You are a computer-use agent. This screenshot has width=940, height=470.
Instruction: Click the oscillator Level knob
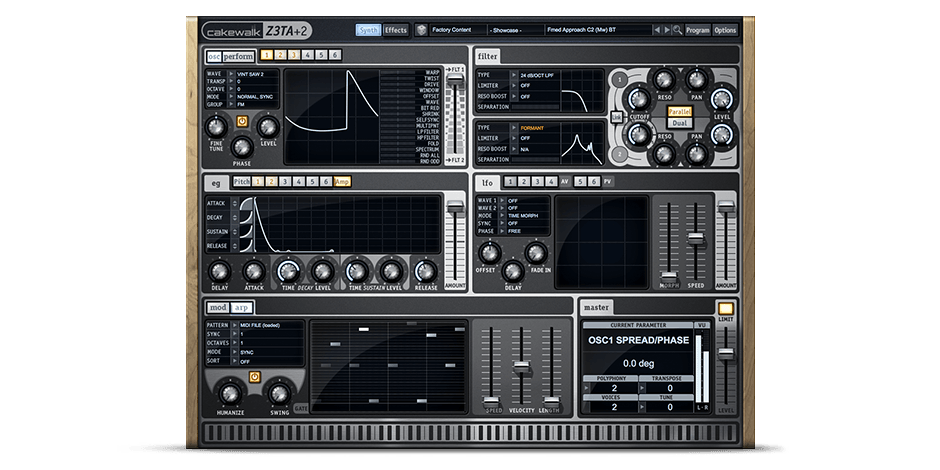pyautogui.click(x=268, y=127)
